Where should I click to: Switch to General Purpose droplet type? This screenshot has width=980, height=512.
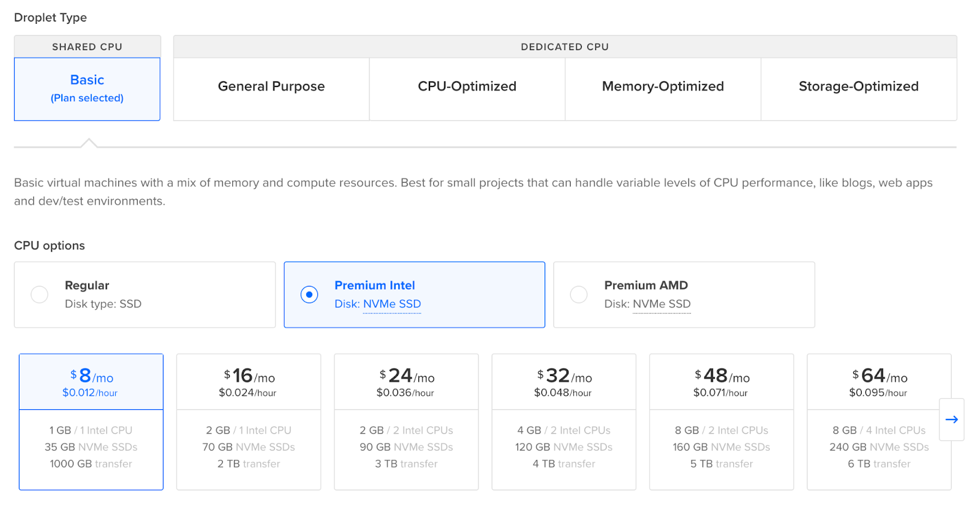click(x=271, y=87)
